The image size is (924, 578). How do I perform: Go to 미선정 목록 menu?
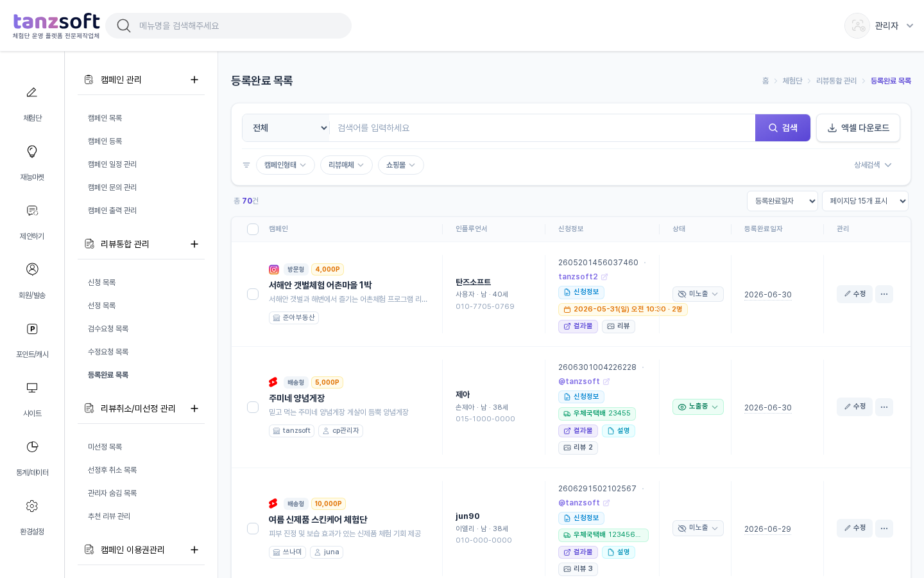105,447
